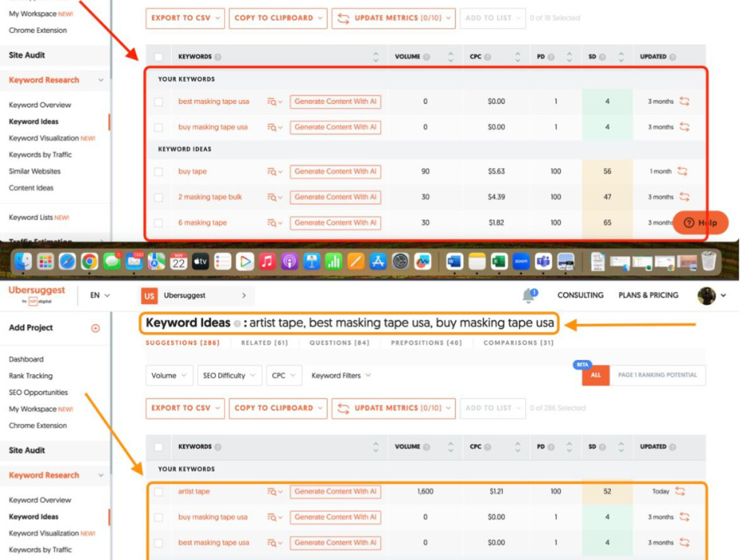Image resolution: width=747 pixels, height=560 pixels.
Task: Click the '2 masking tape bulk' keyword link
Action: [210, 197]
